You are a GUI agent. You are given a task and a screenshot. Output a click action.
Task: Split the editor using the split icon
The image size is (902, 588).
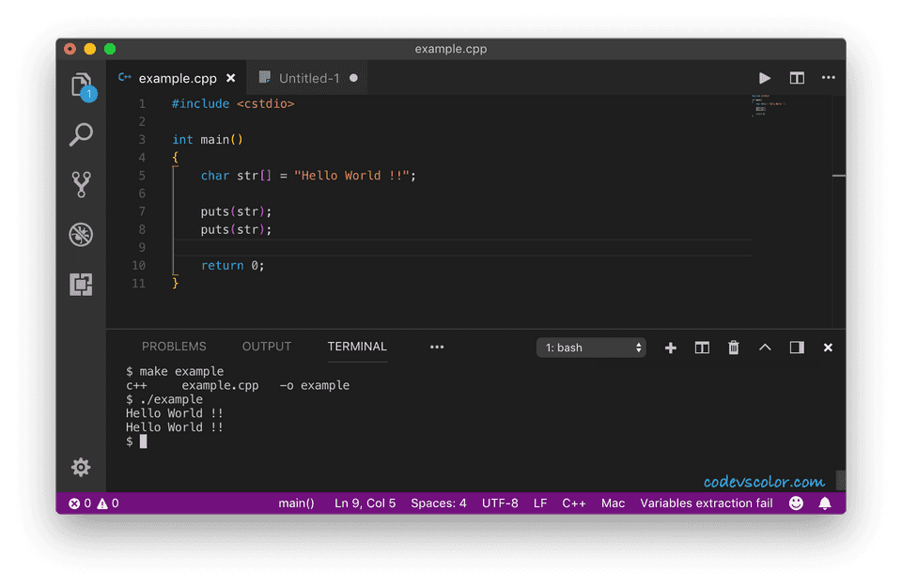click(x=796, y=78)
